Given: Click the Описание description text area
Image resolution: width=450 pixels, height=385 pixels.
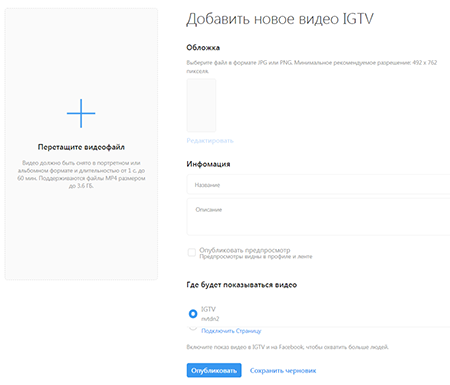Looking at the screenshot, I should (x=318, y=217).
